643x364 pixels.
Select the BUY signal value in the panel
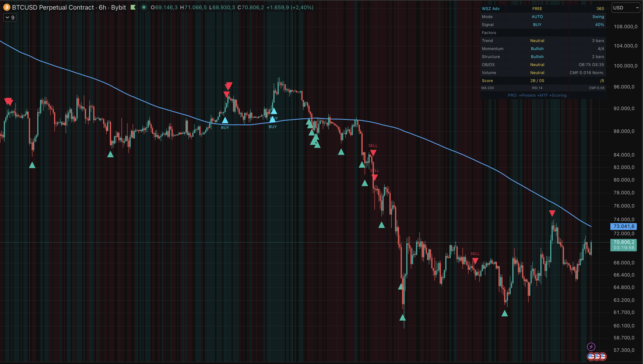click(x=537, y=24)
